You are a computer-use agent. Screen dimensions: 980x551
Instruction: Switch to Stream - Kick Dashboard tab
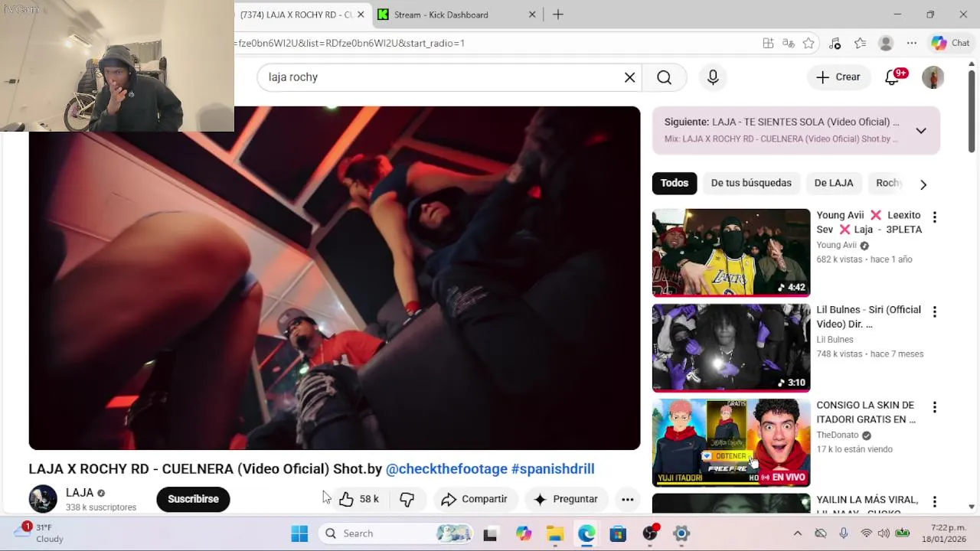click(457, 15)
